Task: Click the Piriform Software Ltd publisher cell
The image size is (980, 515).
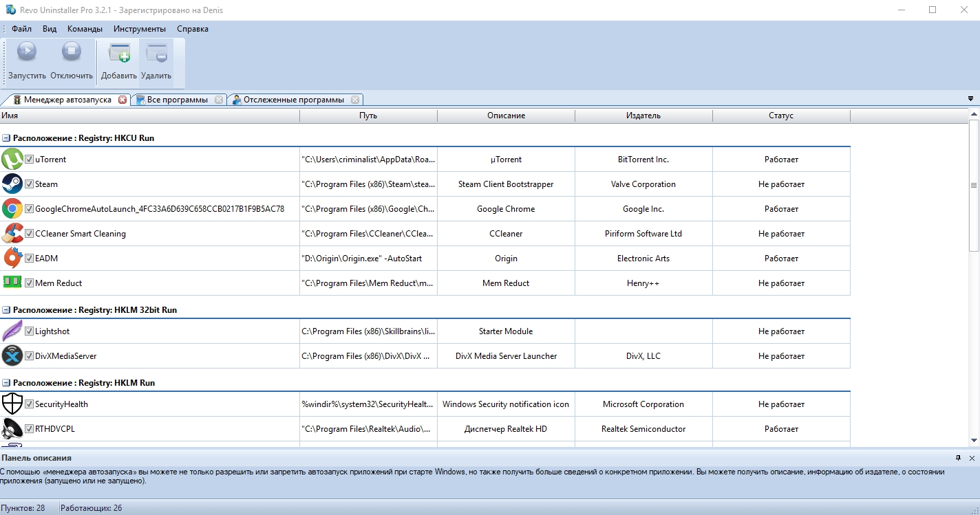Action: click(x=644, y=234)
